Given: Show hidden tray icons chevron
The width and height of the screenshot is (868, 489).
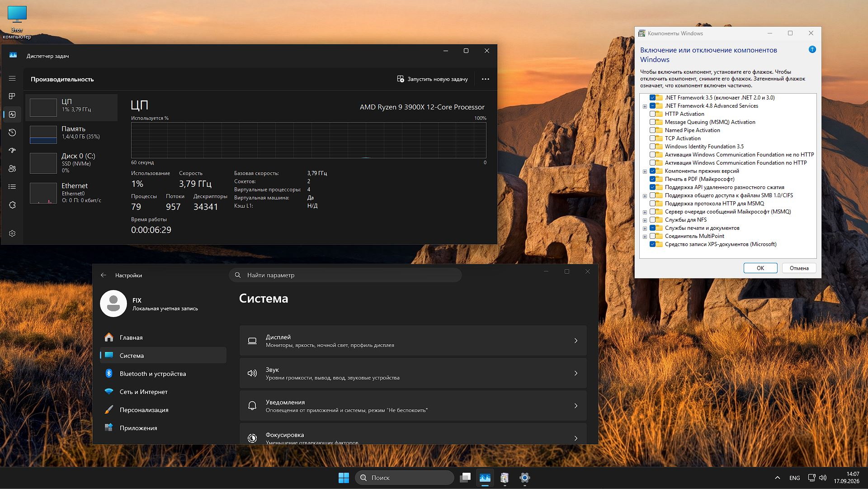Looking at the screenshot, I should (x=777, y=478).
